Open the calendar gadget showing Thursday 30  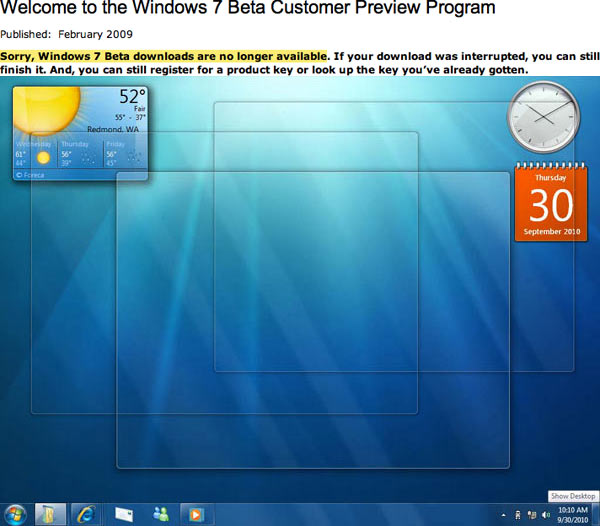pos(551,202)
